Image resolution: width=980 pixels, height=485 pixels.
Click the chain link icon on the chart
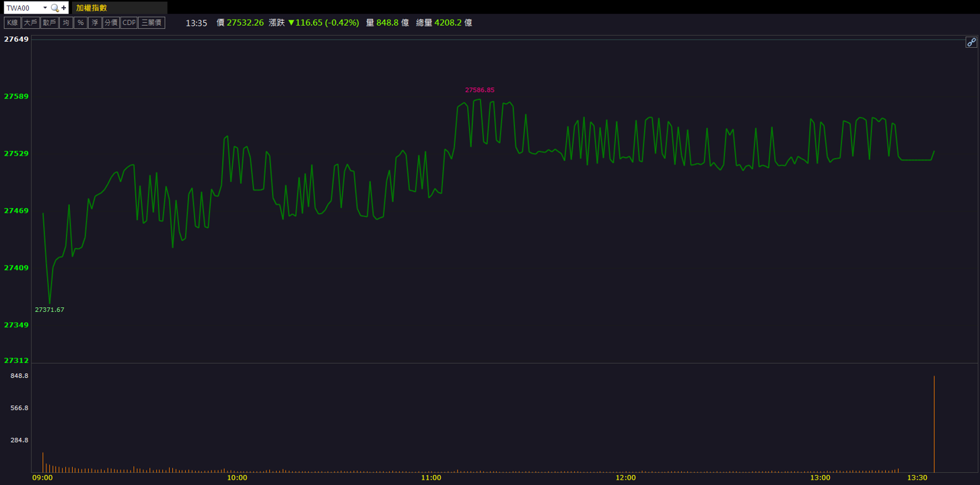[x=971, y=42]
